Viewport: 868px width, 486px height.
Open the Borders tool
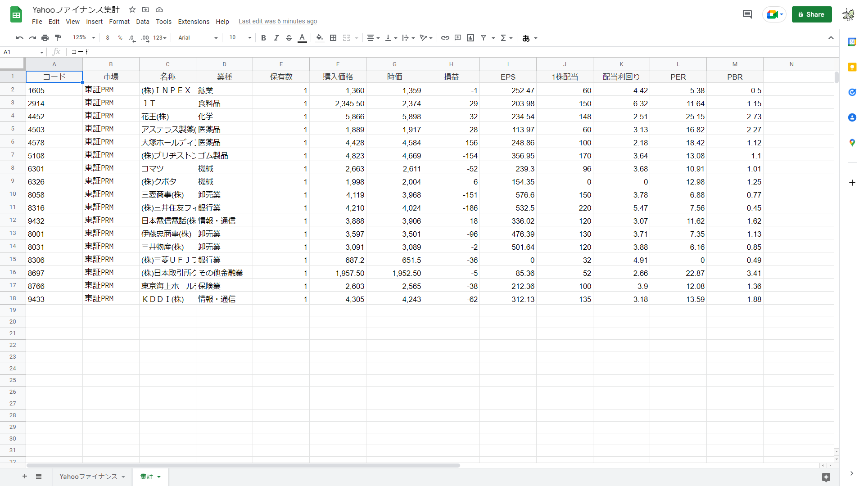333,38
